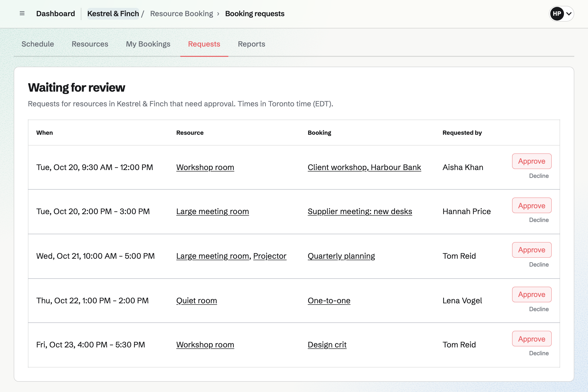The height and width of the screenshot is (392, 588).
Task: Switch to the Reports tab
Action: click(x=252, y=44)
